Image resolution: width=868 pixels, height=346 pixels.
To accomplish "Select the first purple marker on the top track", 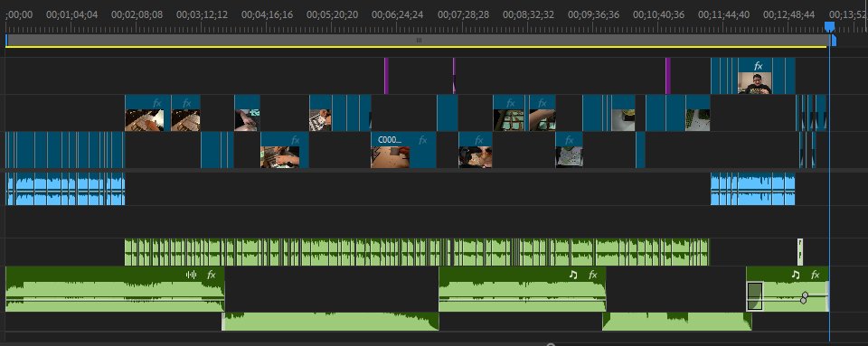I will 386,76.
